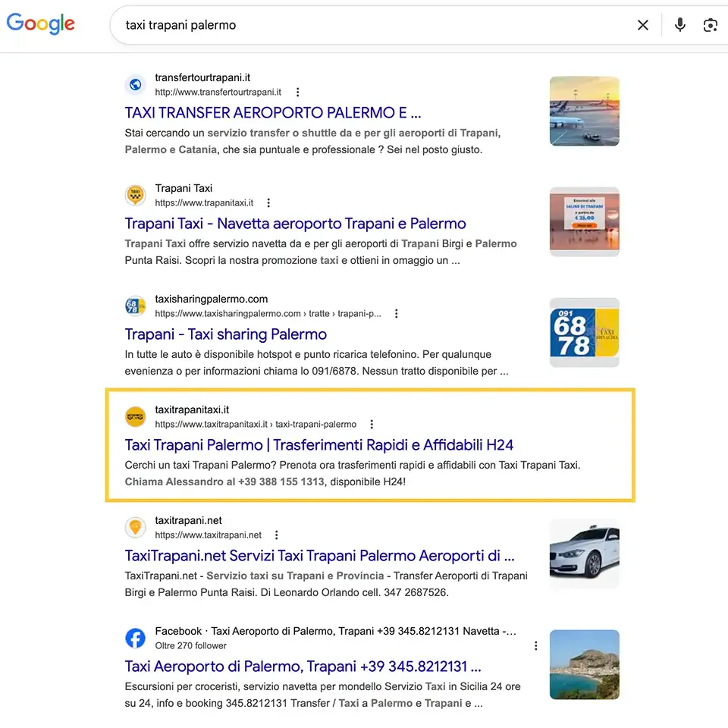Open more options for transfertourtrapani.it result
Screen dimensions: 728x728
[297, 93]
